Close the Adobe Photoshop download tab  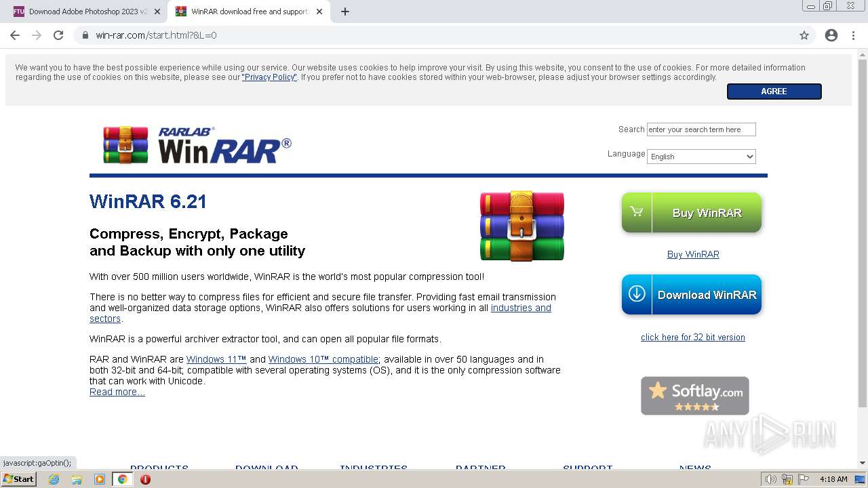point(157,12)
